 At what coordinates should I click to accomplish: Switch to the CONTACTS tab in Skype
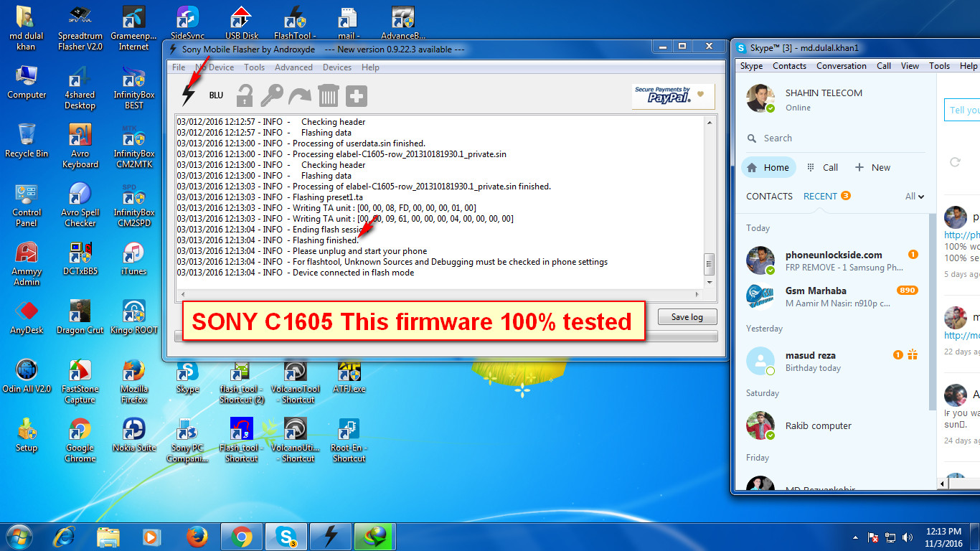pyautogui.click(x=769, y=197)
